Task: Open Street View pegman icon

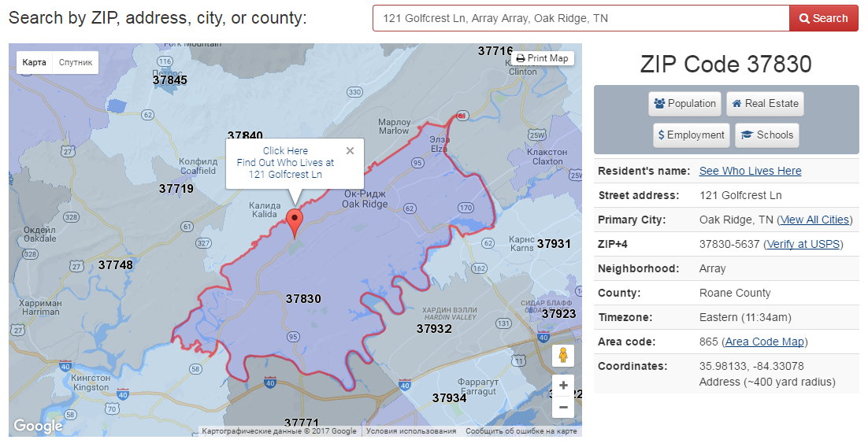Action: (x=562, y=356)
